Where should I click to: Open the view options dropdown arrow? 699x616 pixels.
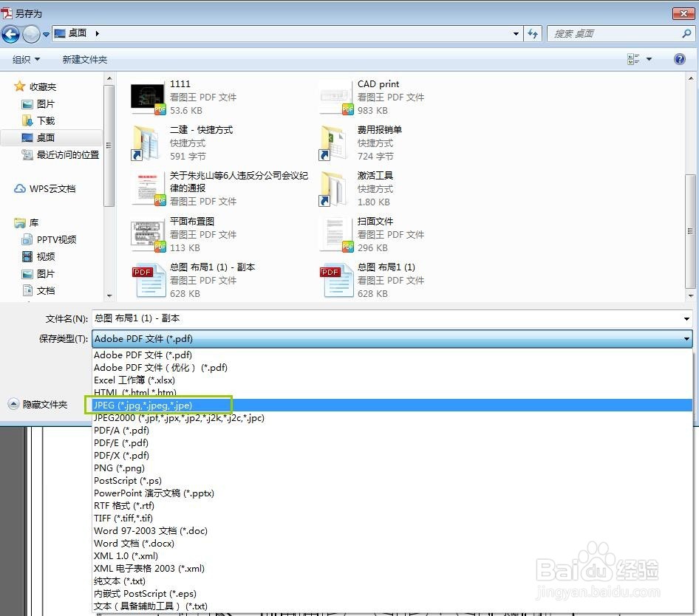[649, 59]
